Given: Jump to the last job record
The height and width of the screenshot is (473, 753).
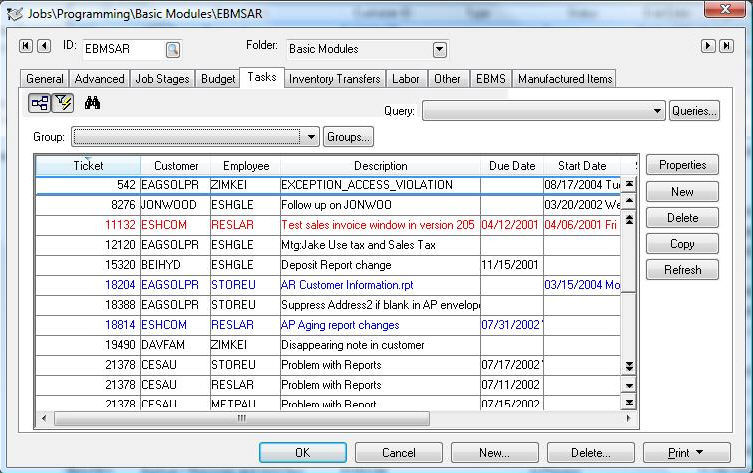Looking at the screenshot, I should tap(727, 46).
